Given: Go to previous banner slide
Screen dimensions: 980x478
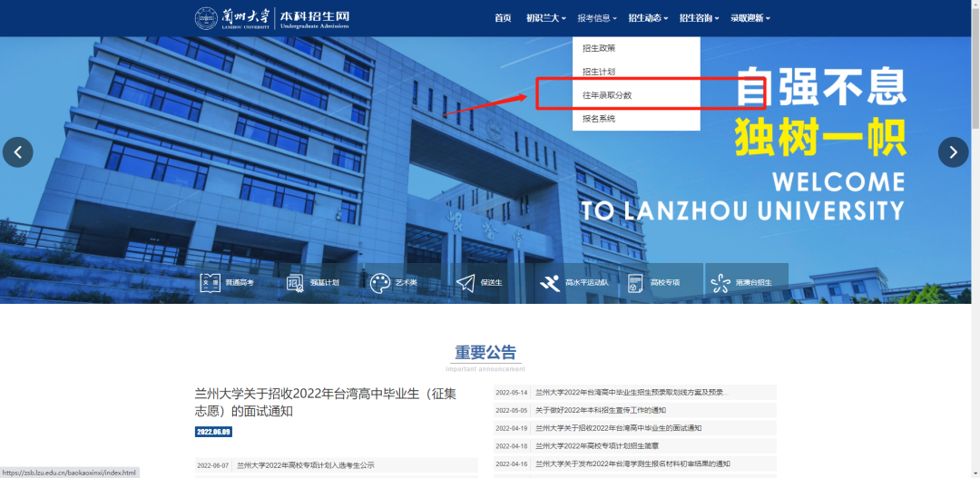Looking at the screenshot, I should point(18,151).
